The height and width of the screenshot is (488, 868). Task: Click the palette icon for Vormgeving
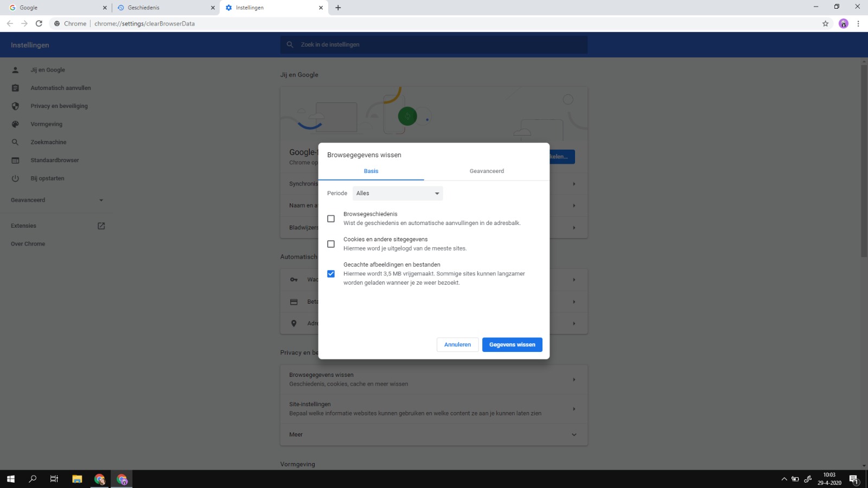click(15, 124)
